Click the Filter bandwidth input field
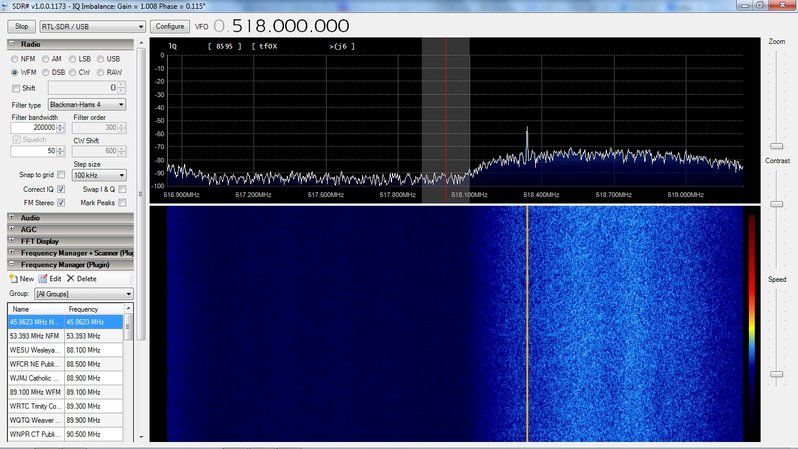 (33, 128)
